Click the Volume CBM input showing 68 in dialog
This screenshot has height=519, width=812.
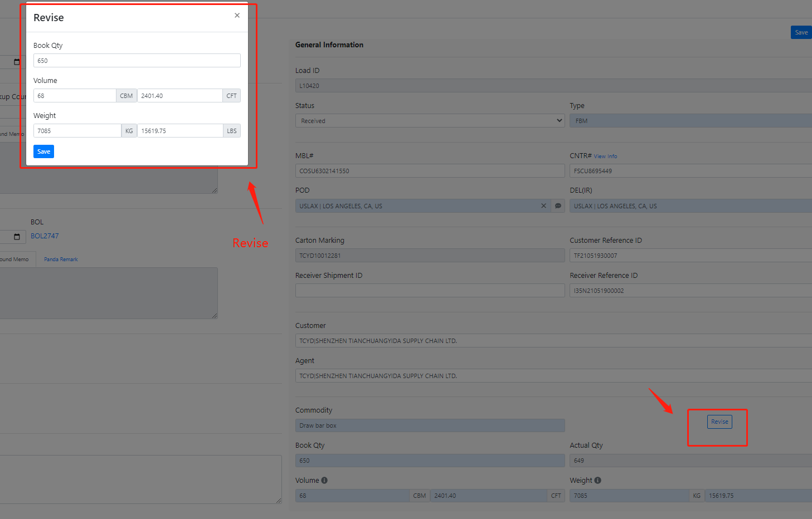[75, 96]
